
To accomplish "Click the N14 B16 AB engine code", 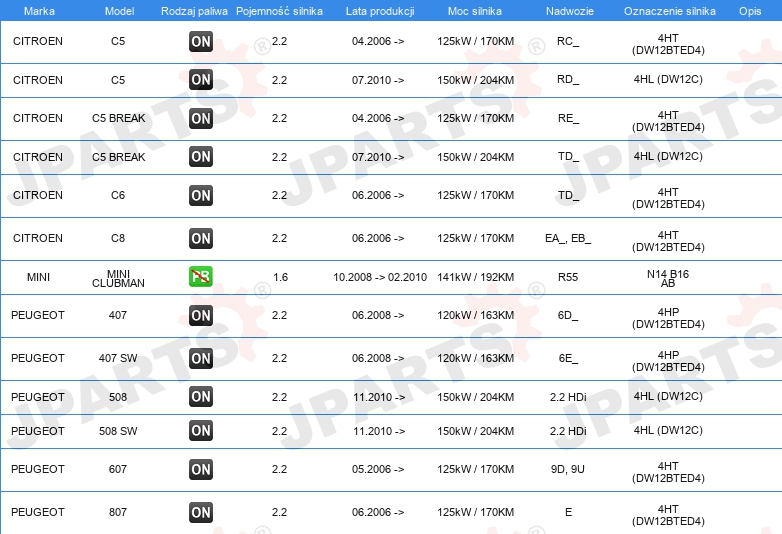I will (668, 279).
